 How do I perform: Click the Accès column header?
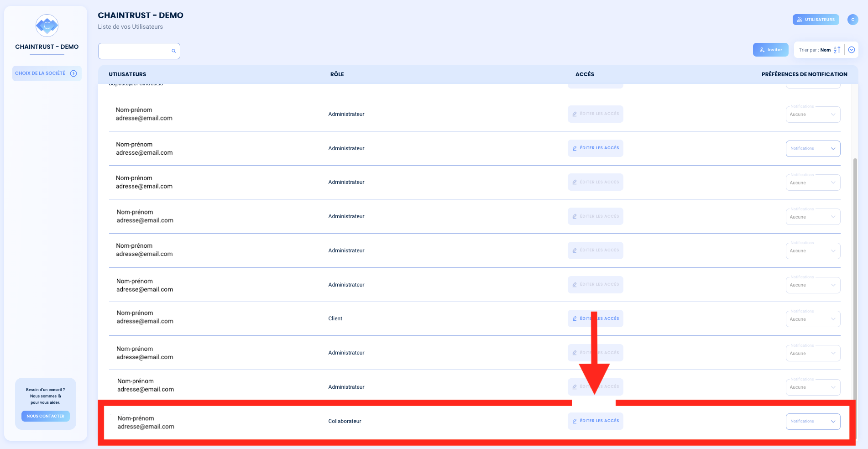point(585,74)
